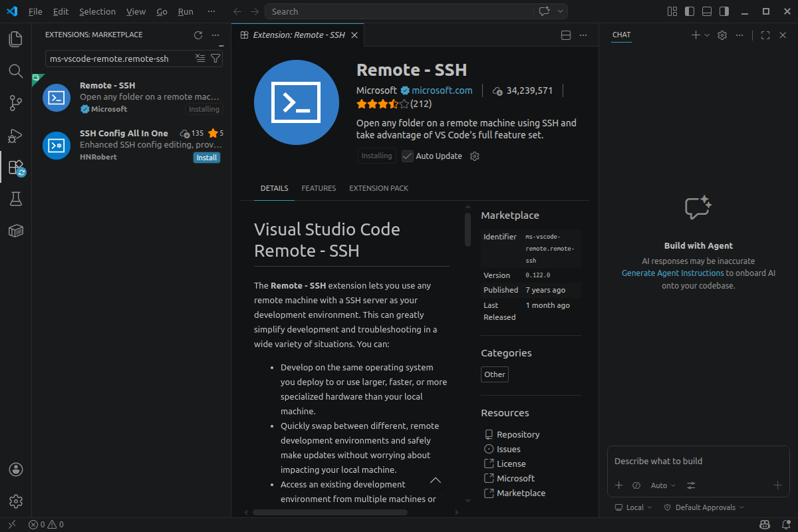Screen dimensions: 798x532
Task: Open the notifications bell in status bar
Action: pyautogui.click(x=785, y=525)
